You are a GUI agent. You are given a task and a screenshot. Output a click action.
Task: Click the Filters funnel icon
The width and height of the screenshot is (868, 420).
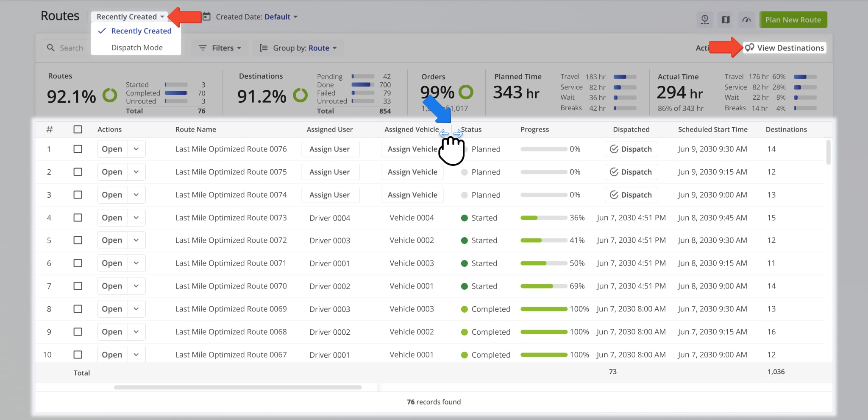coord(203,48)
